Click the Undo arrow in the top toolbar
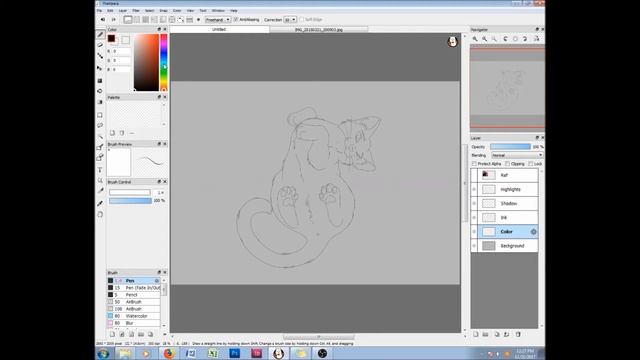Viewport: 640px width, 360px height. (103, 20)
